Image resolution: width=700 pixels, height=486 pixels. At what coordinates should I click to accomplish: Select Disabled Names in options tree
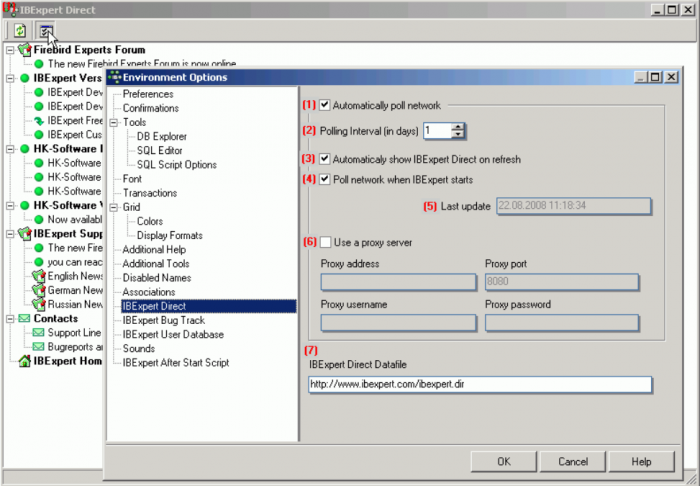point(157,278)
